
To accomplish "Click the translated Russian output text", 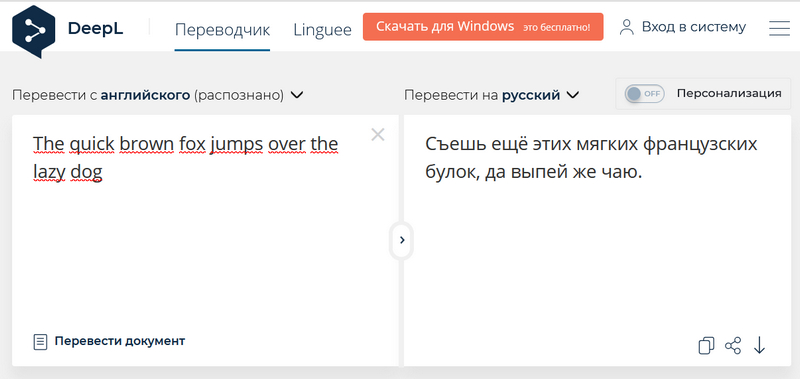I will coord(591,159).
